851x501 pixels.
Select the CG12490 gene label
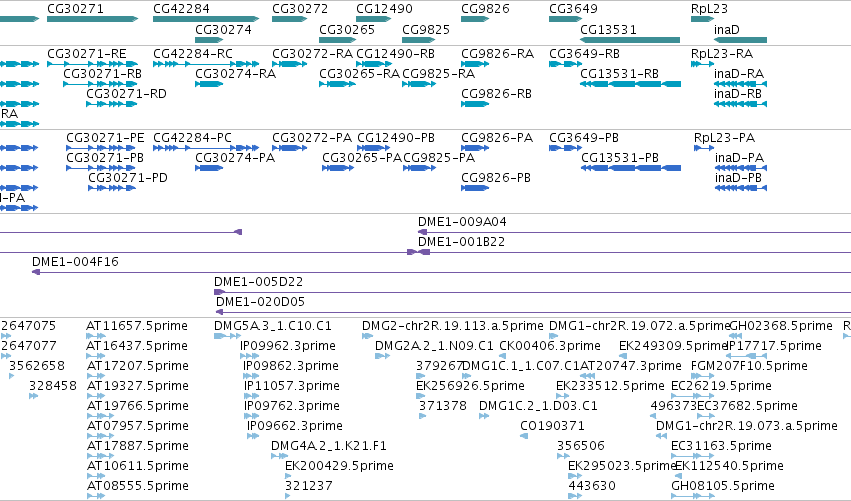tap(384, 9)
